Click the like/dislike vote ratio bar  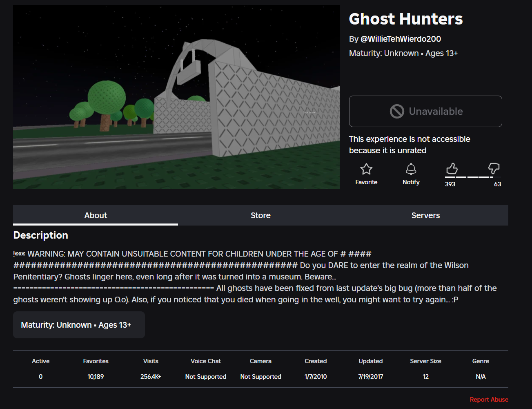click(x=473, y=177)
